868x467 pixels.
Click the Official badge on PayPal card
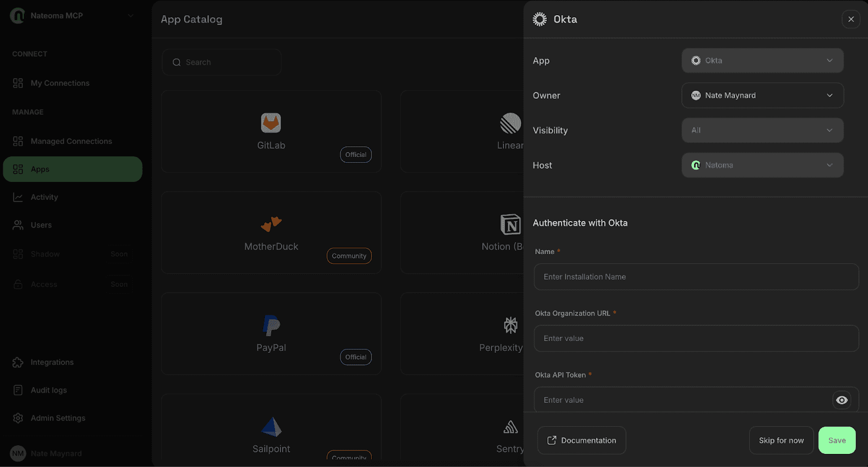coord(356,357)
